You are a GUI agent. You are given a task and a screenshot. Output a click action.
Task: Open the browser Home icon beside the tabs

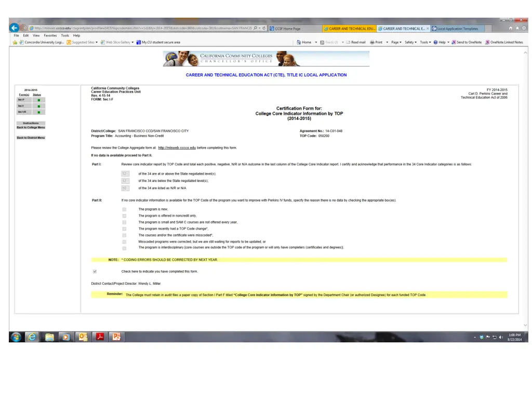click(511, 28)
